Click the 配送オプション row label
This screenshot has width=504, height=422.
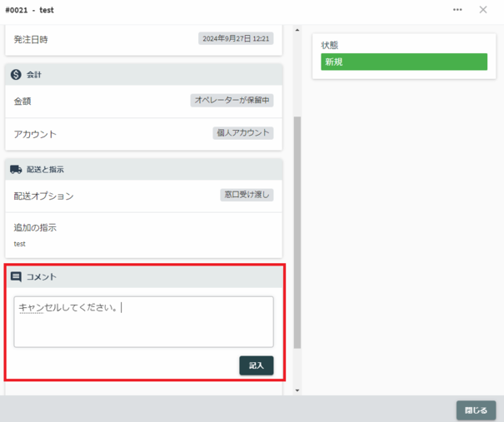(x=43, y=196)
